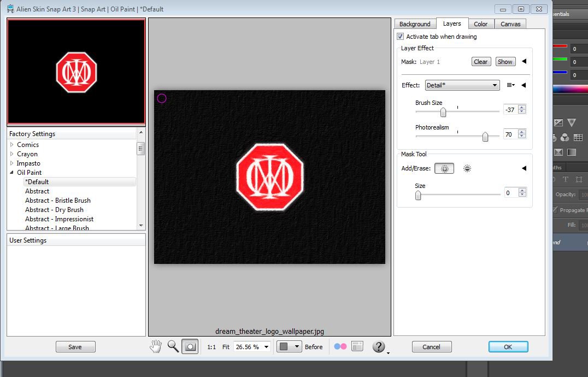The width and height of the screenshot is (588, 377).
Task: Switch to the Layers tab
Action: click(x=452, y=23)
